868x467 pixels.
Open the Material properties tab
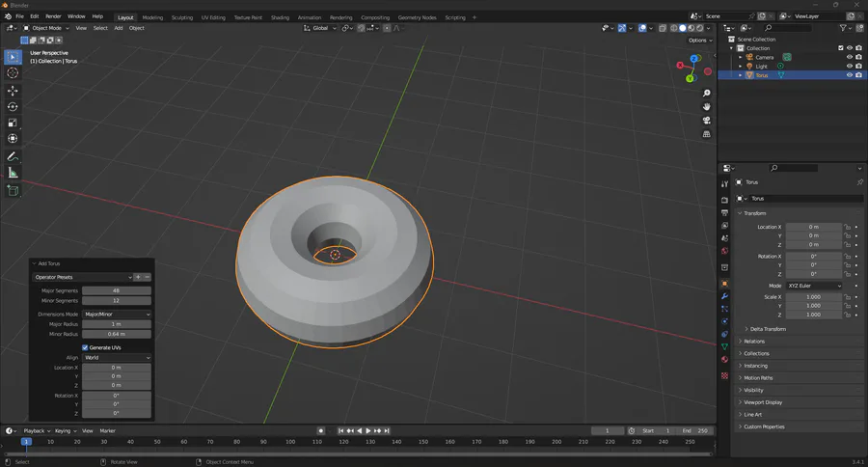724,360
